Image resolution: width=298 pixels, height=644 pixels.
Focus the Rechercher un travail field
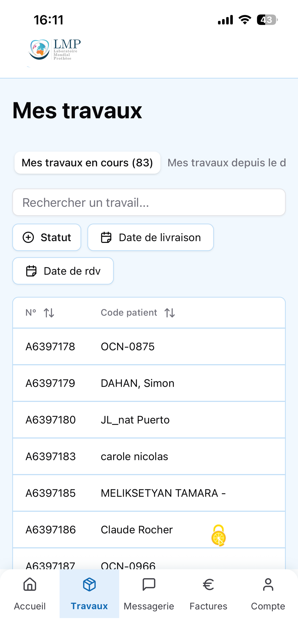149,202
